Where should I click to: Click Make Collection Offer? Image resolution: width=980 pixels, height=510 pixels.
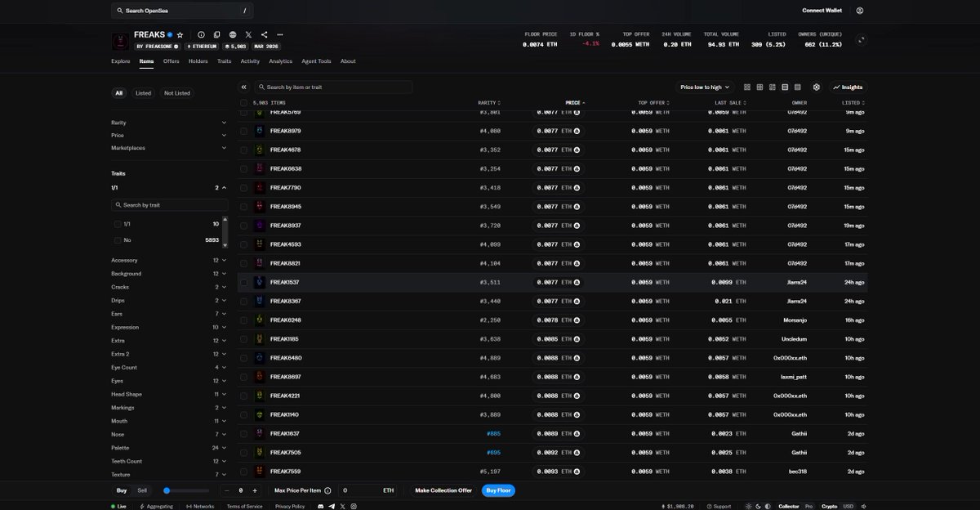(x=443, y=490)
